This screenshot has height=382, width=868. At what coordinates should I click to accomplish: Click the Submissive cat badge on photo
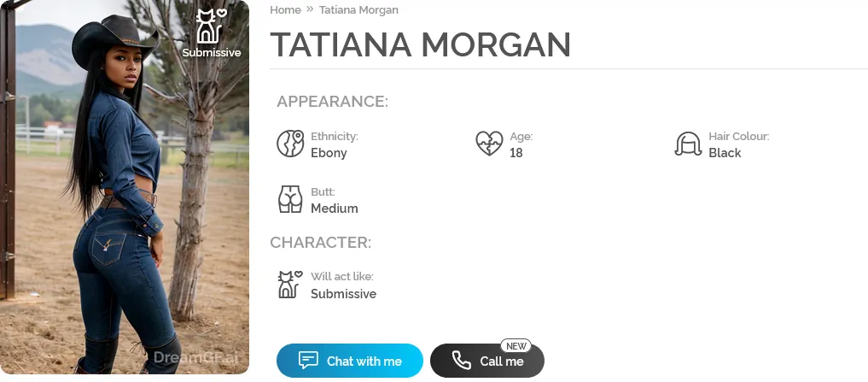(x=211, y=27)
